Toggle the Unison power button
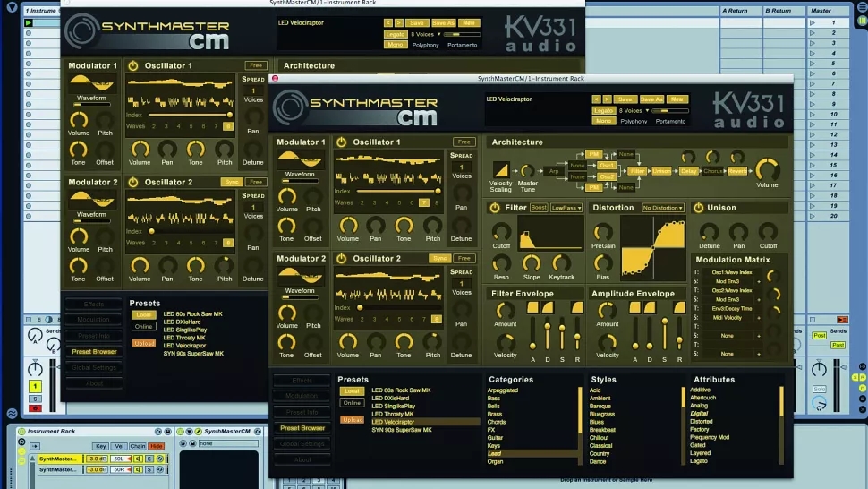The width and height of the screenshot is (868, 489). point(698,208)
